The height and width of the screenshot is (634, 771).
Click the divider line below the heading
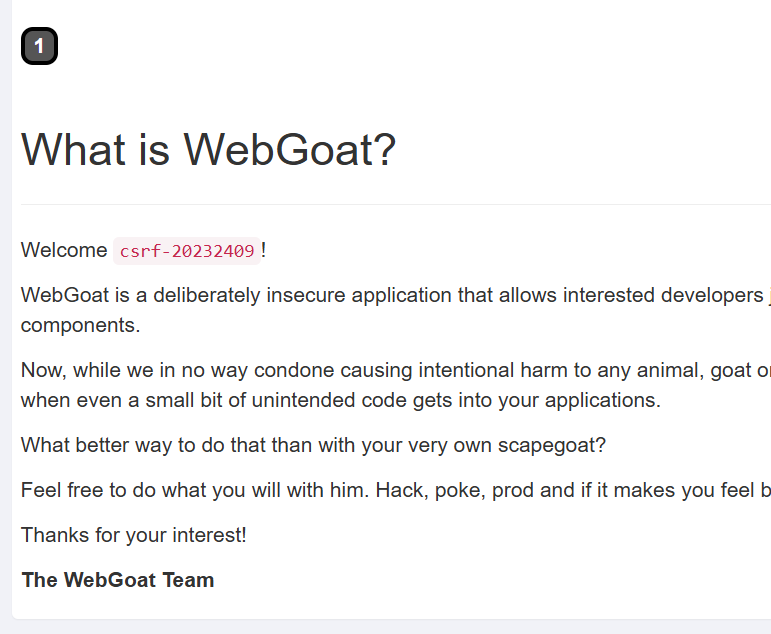[390, 205]
